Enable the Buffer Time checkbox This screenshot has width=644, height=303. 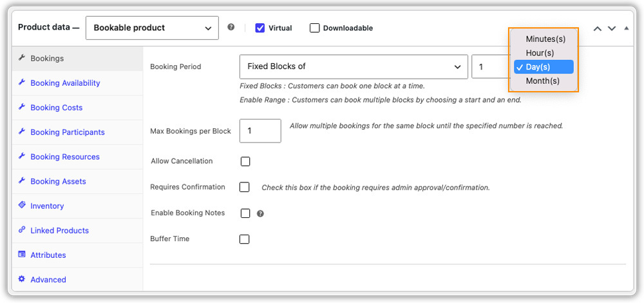pyautogui.click(x=244, y=239)
